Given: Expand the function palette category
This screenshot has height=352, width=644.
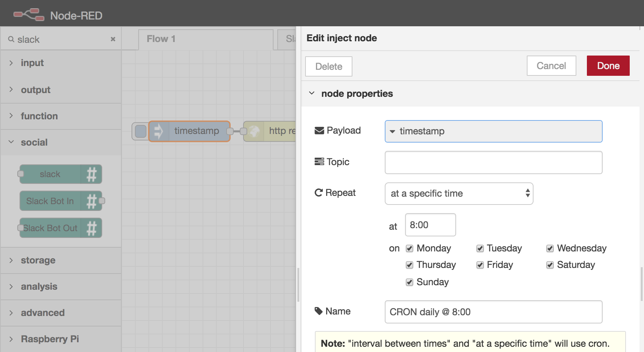Looking at the screenshot, I should click(x=61, y=116).
